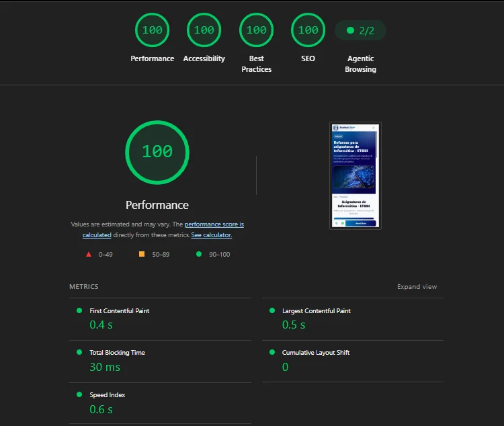Click the Speed Index metric label
The height and width of the screenshot is (426, 504).
click(x=107, y=395)
